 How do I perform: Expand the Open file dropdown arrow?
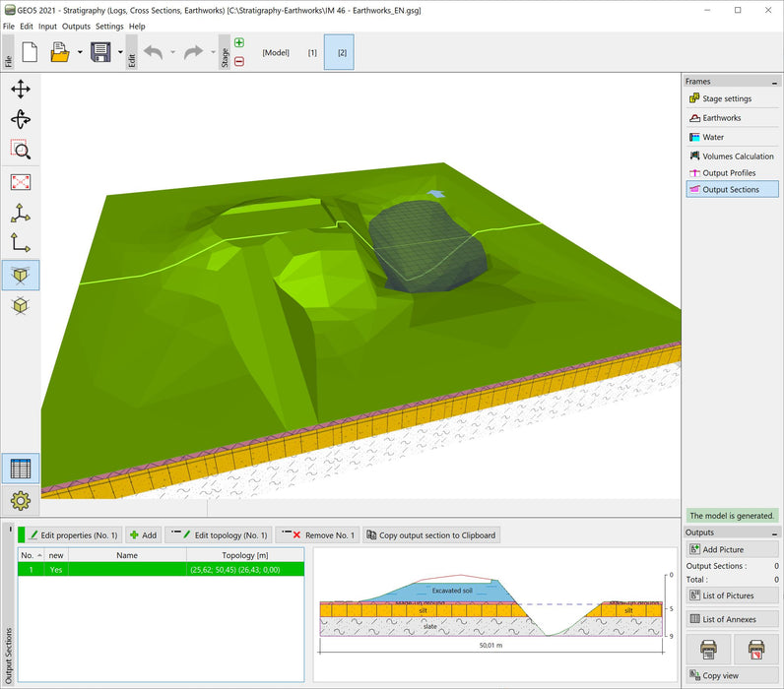80,52
